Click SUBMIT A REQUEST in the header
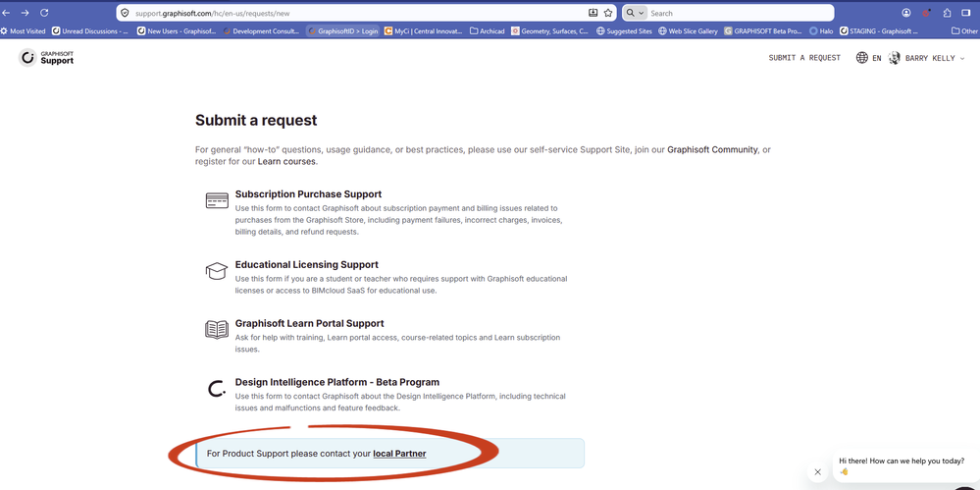This screenshot has width=980, height=490. 804,58
